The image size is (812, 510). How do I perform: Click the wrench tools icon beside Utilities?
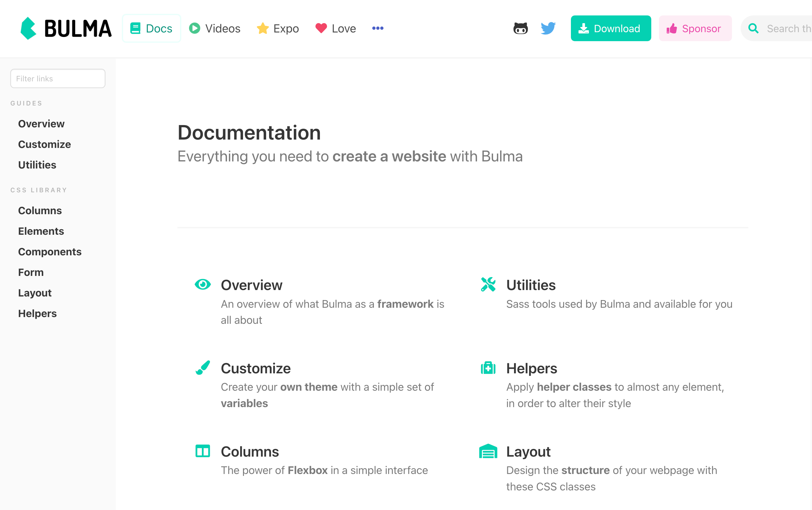(488, 284)
